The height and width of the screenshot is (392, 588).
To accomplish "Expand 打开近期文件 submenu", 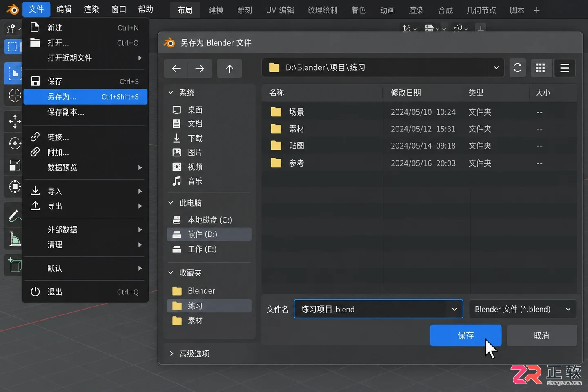I will (x=85, y=58).
